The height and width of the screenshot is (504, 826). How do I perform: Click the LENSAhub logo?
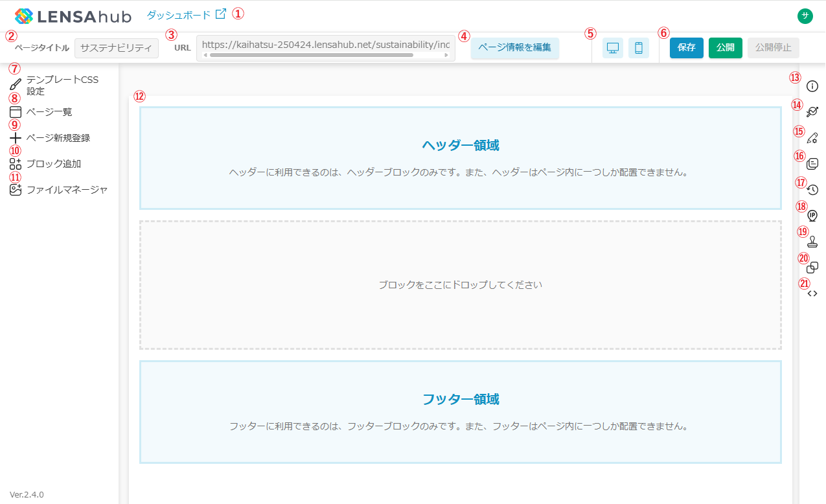point(73,16)
